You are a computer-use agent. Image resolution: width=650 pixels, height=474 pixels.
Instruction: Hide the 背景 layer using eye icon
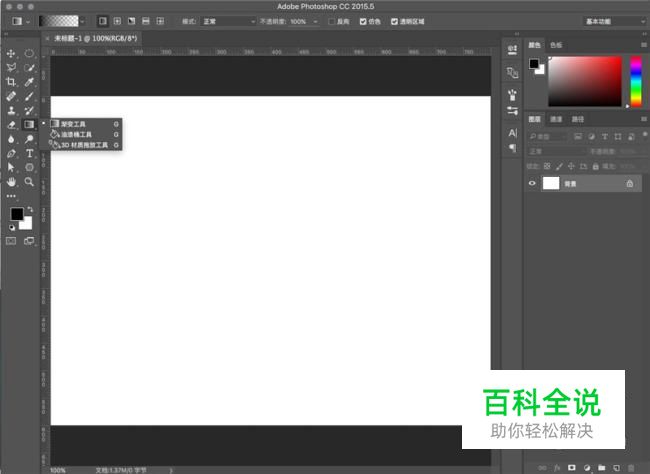(x=533, y=184)
